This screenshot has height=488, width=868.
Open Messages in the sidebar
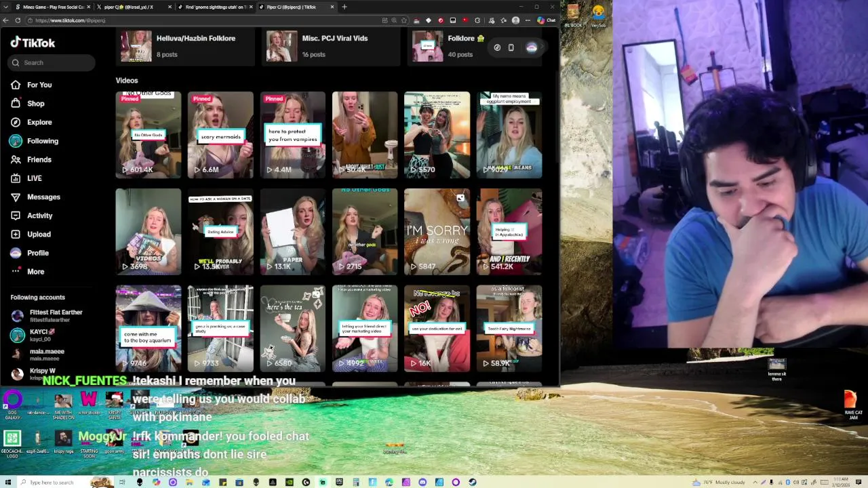35,197
